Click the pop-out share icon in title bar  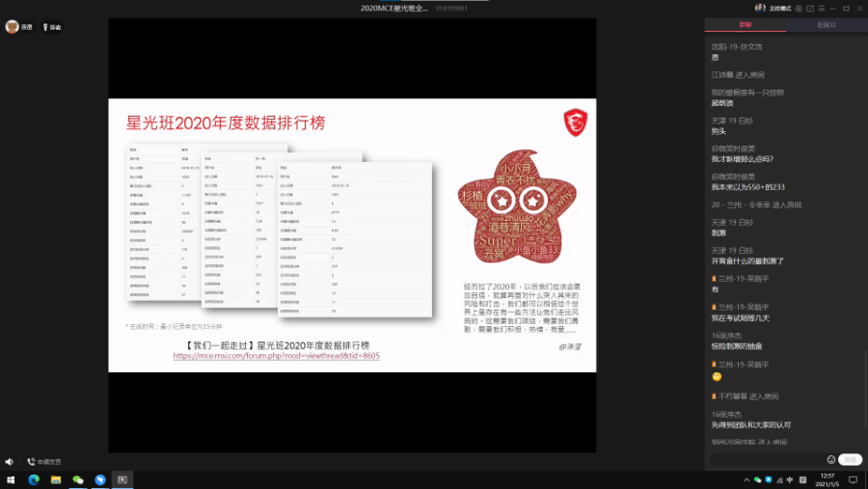810,9
